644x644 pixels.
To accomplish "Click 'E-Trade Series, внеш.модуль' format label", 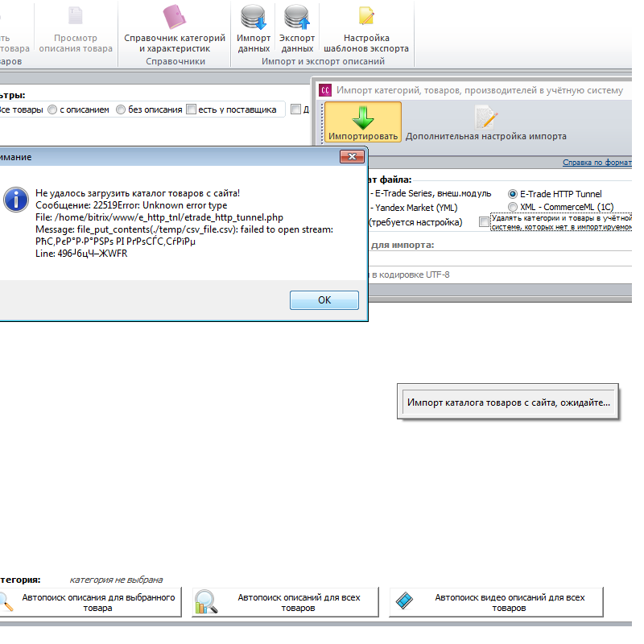I will (433, 193).
